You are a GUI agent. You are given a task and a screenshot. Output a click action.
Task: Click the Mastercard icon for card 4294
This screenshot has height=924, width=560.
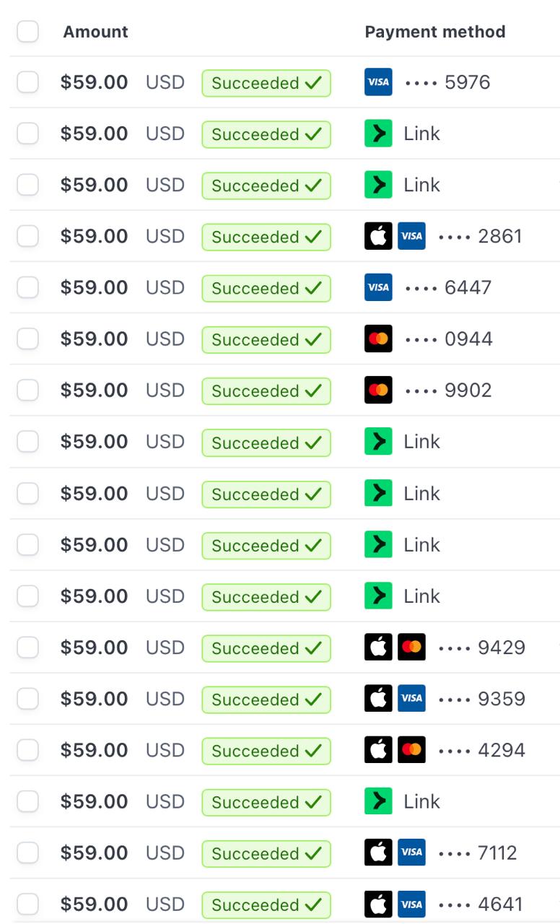coord(411,750)
